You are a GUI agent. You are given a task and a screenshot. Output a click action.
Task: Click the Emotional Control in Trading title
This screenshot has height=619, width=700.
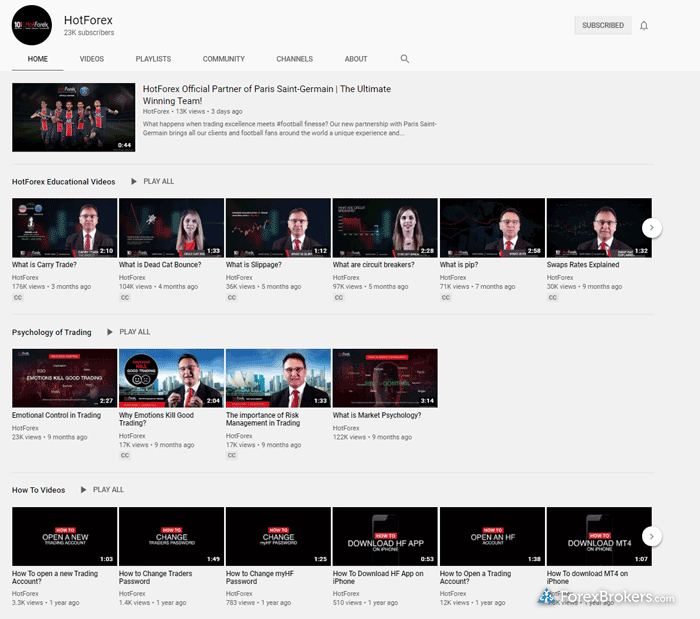click(x=56, y=415)
